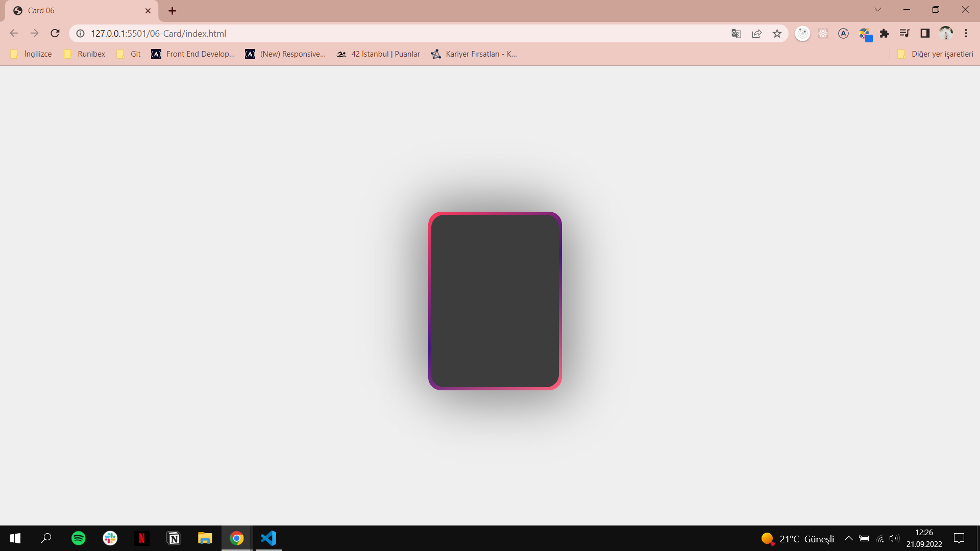
Task: Click the Google Translate icon in address bar
Action: click(736, 33)
